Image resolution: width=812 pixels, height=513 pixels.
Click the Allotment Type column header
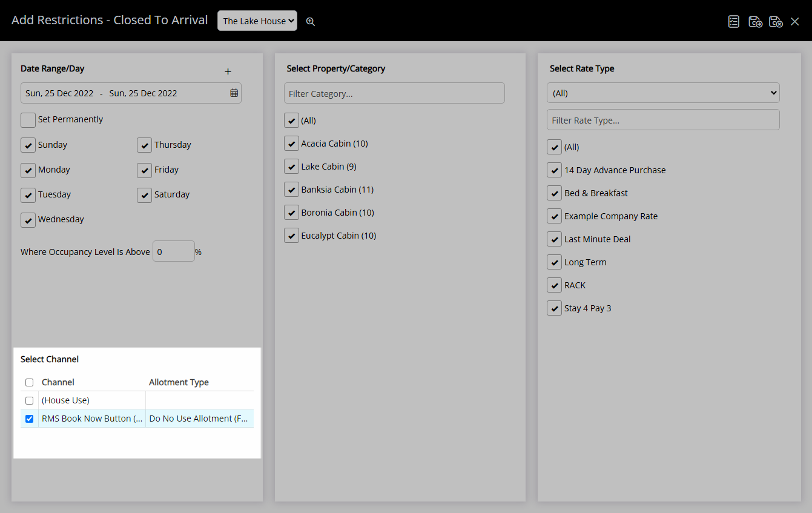179,382
